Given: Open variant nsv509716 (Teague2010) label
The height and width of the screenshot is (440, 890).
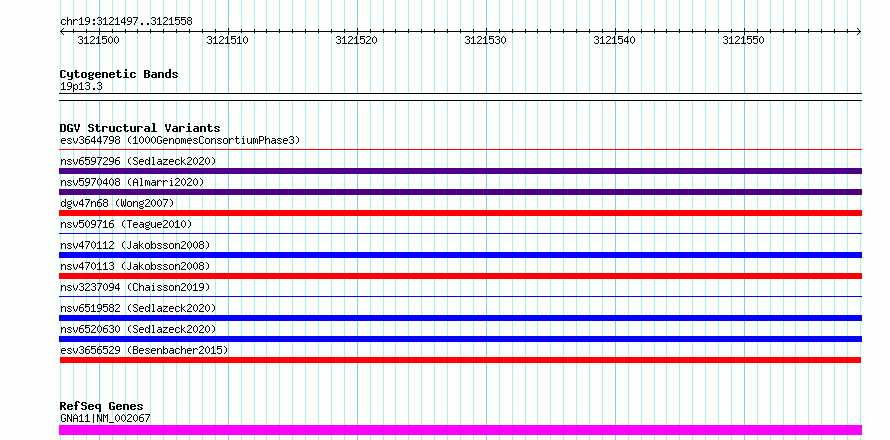Looking at the screenshot, I should click(126, 224).
